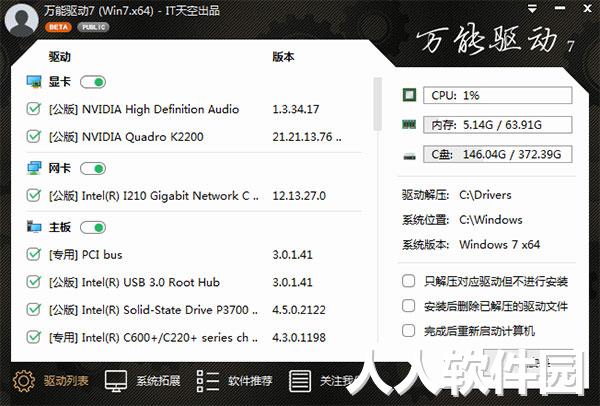Click the PUBLIC badge

coord(93,27)
